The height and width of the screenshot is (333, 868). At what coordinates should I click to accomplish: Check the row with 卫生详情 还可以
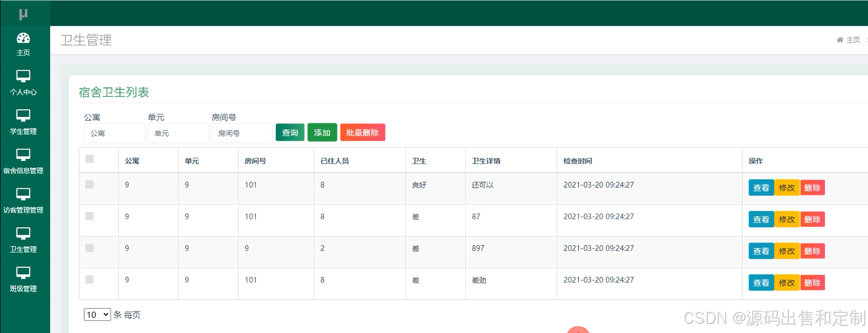click(x=90, y=184)
